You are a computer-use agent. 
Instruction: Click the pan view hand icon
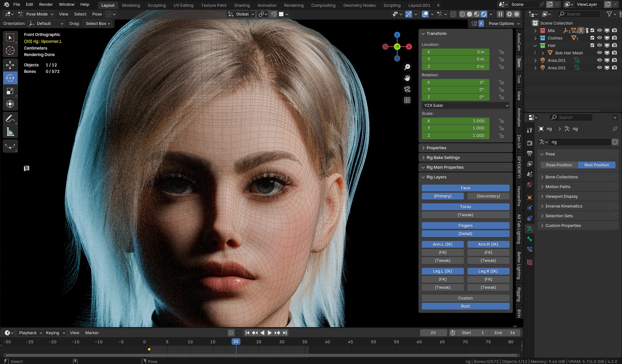coord(407,78)
